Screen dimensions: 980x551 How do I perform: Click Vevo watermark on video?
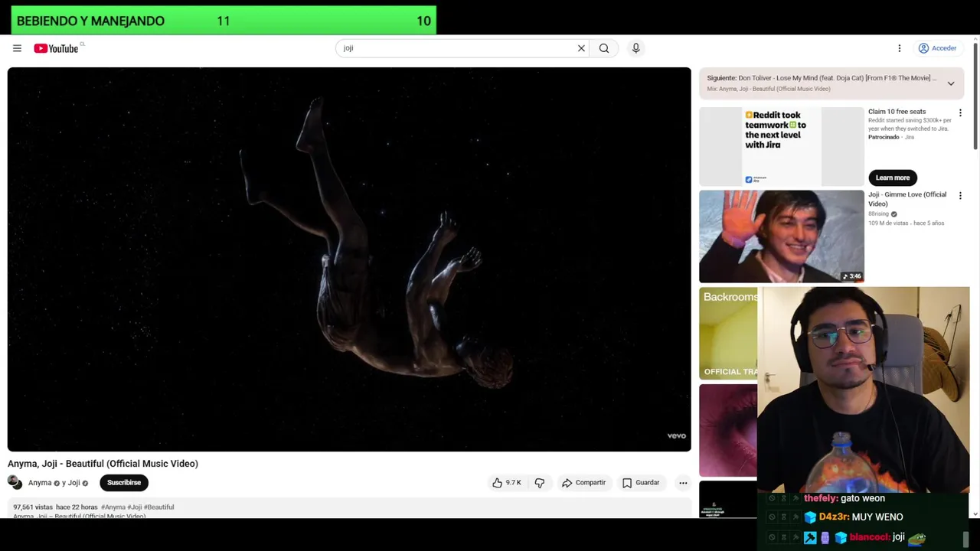[x=676, y=436]
